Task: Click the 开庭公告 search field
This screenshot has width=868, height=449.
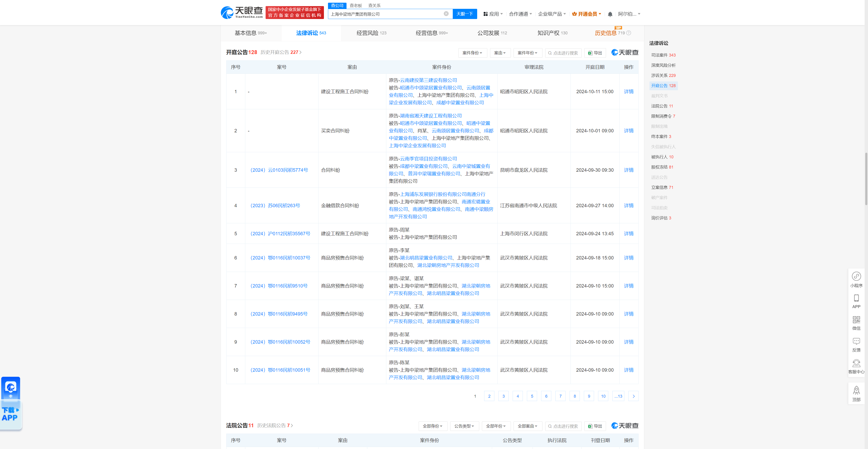Action: point(563,53)
